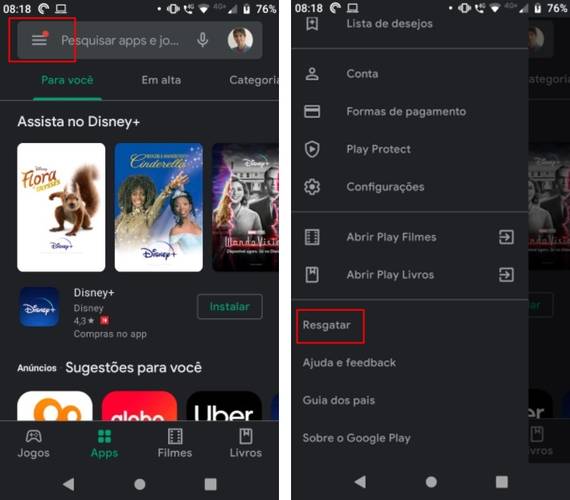Select the Livros bottom navigation tab
This screenshot has width=570, height=500.
[246, 443]
